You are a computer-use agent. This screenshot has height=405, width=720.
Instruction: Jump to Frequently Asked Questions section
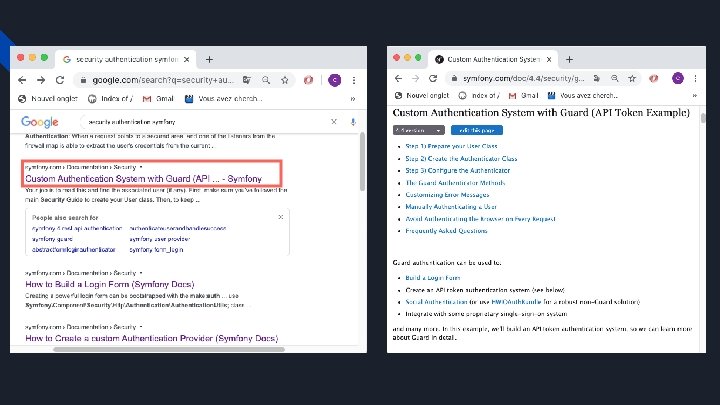(446, 231)
